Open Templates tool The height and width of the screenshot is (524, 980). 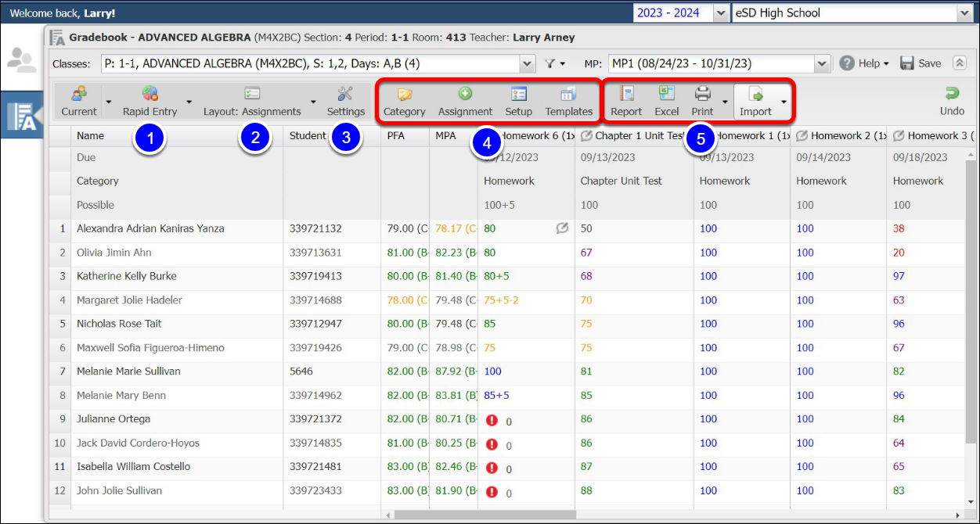569,102
